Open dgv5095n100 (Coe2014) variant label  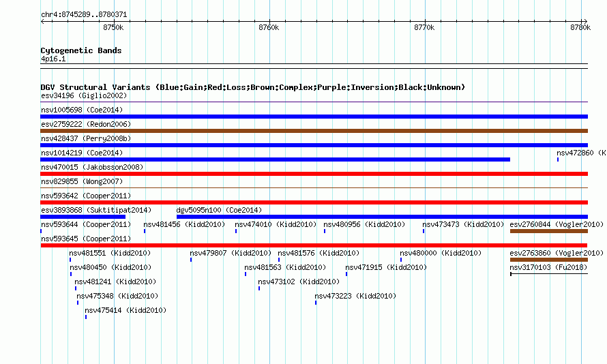tap(219, 210)
